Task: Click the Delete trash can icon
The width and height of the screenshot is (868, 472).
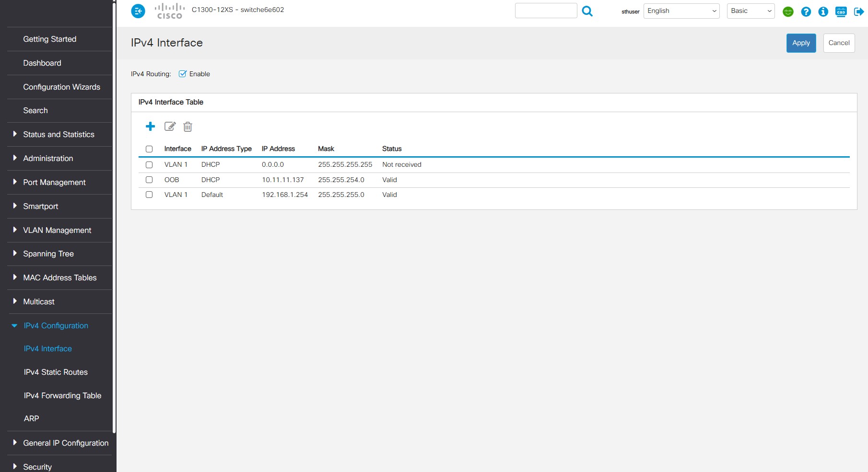Action: (188, 127)
